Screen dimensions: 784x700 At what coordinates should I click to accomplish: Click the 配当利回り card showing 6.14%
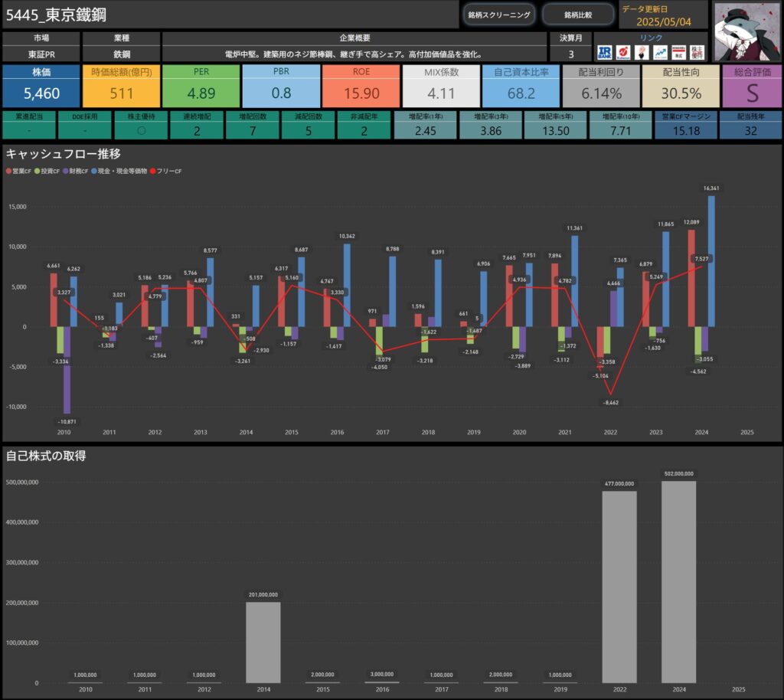601,86
